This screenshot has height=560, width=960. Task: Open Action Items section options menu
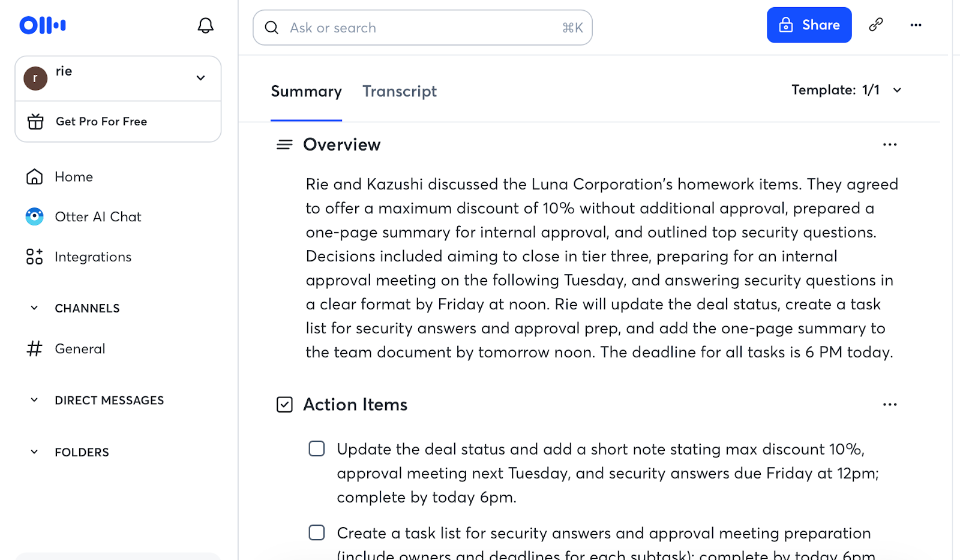890,405
